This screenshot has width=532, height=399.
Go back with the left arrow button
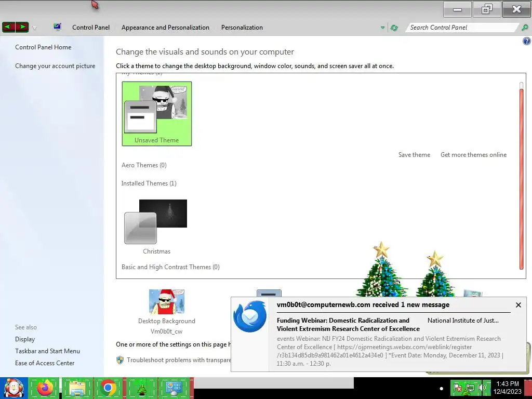point(8,27)
